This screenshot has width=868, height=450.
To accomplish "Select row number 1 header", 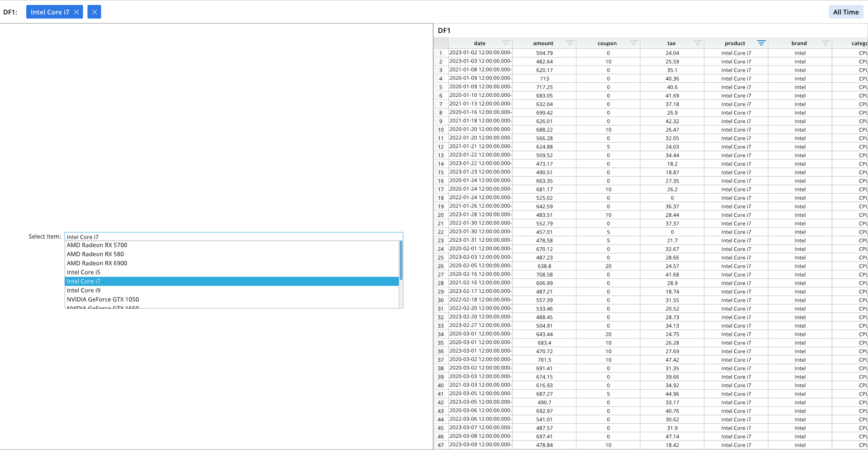I will (x=441, y=53).
